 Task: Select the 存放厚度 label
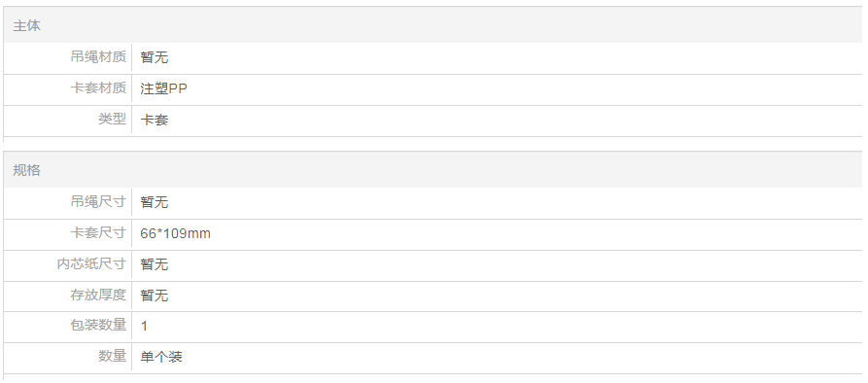click(98, 295)
